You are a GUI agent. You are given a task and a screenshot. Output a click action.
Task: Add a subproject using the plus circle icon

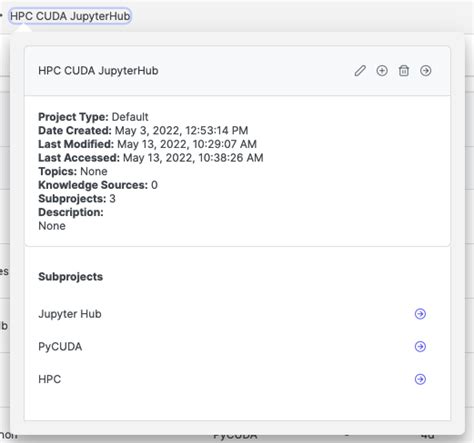pyautogui.click(x=382, y=71)
